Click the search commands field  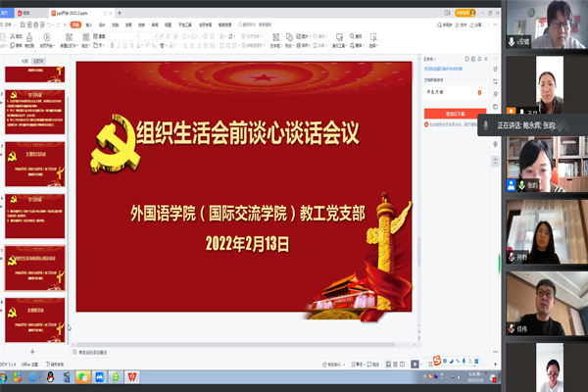pyautogui.click(x=255, y=24)
